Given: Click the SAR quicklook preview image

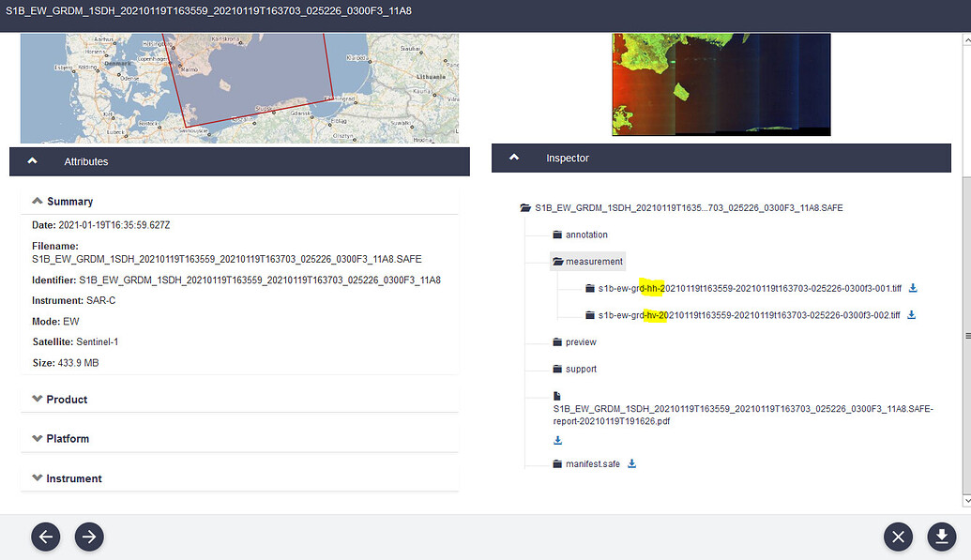Looking at the screenshot, I should pyautogui.click(x=721, y=83).
